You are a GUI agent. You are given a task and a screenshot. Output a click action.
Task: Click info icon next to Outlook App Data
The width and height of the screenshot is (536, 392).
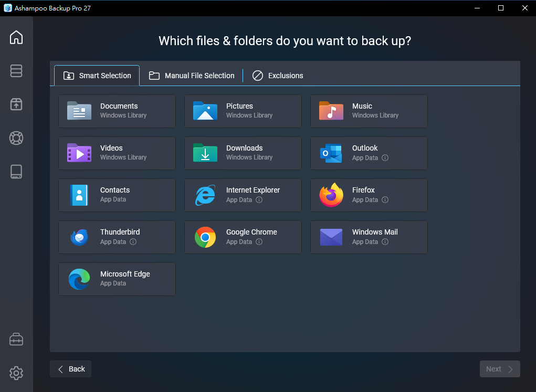click(x=385, y=158)
